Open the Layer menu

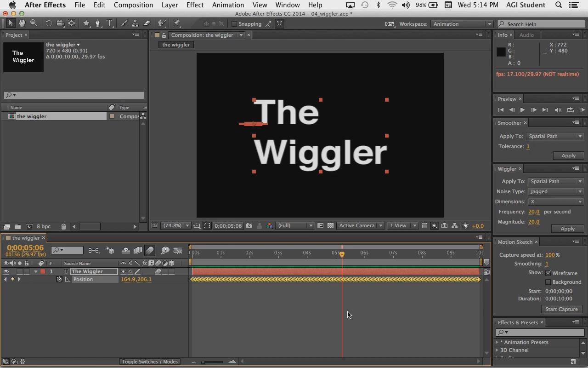coord(170,5)
